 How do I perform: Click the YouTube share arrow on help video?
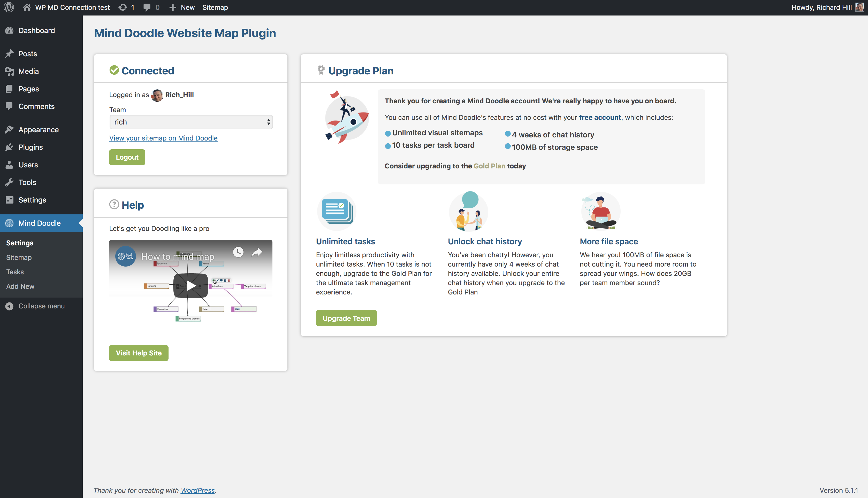coord(257,252)
